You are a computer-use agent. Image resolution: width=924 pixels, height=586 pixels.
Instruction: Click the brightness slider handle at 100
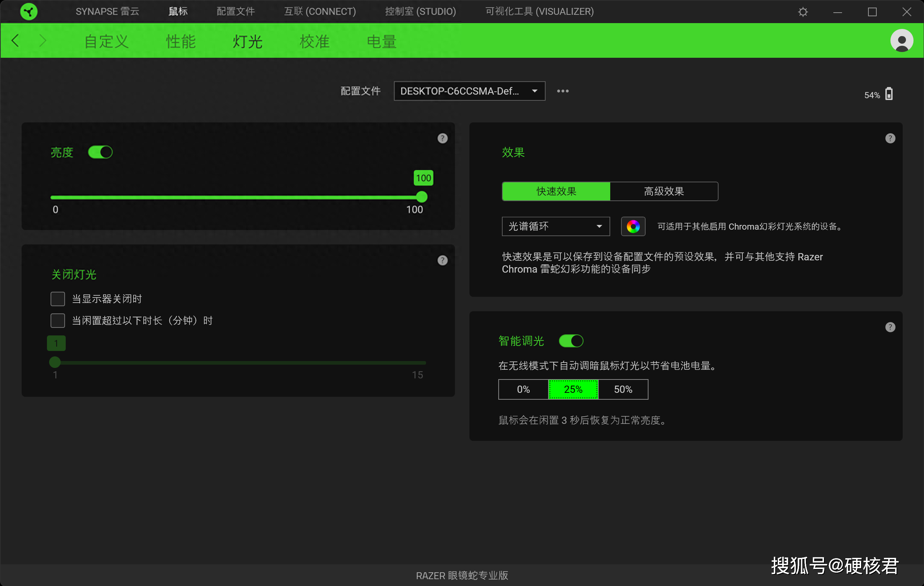(422, 197)
